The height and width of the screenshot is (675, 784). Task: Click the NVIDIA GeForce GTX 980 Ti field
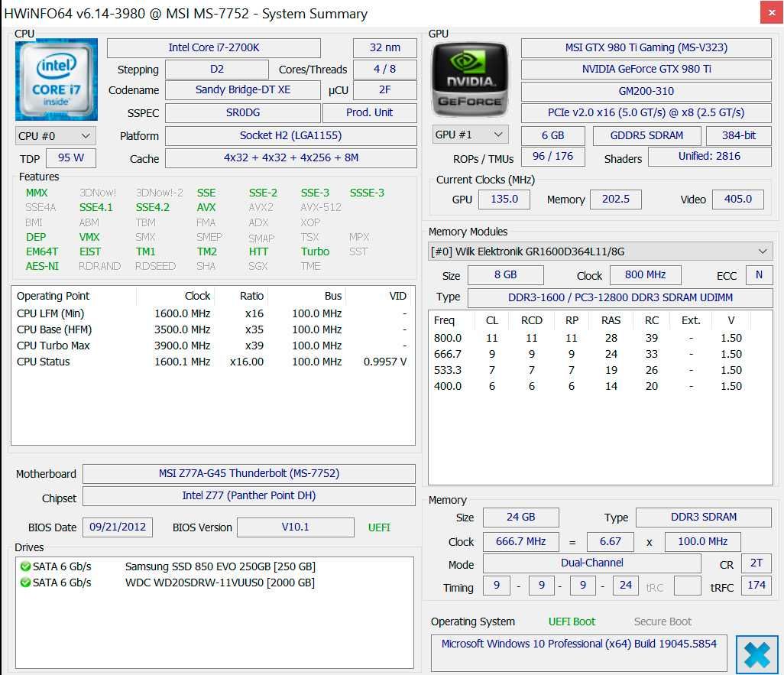[x=646, y=69]
